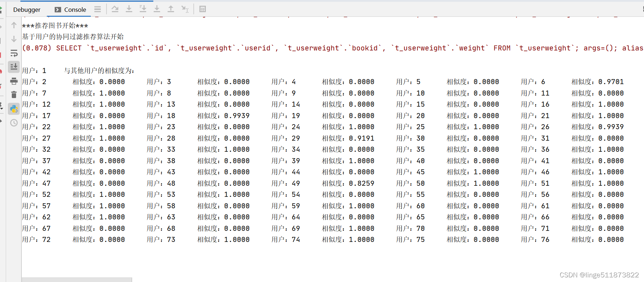Viewport: 644px width, 282px height.
Task: Toggle scroll to end of console
Action: 14,67
